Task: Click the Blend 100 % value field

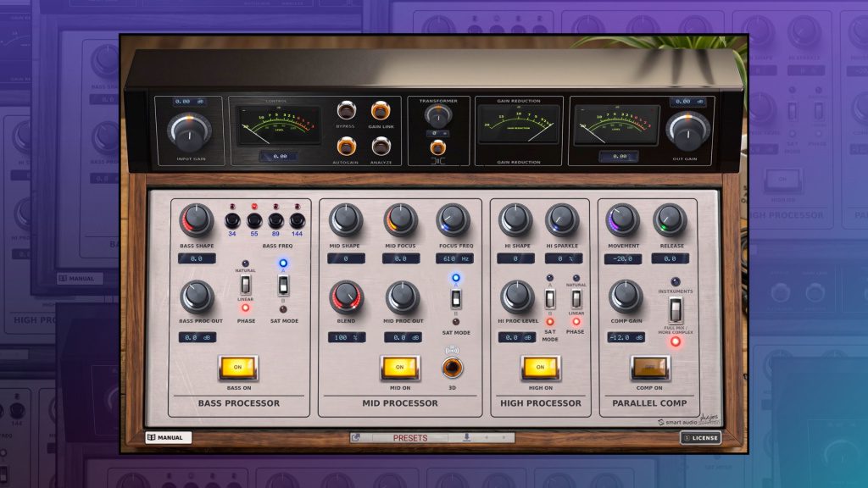Action: click(347, 337)
